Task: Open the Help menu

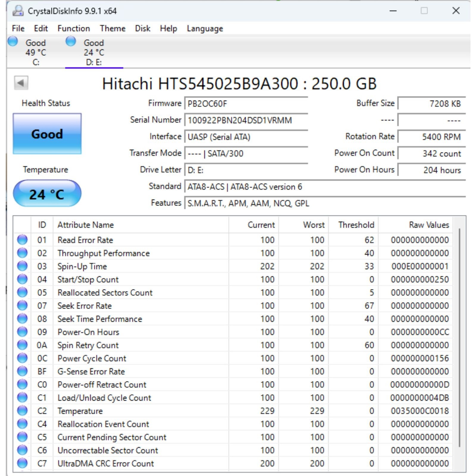Action: 168,28
